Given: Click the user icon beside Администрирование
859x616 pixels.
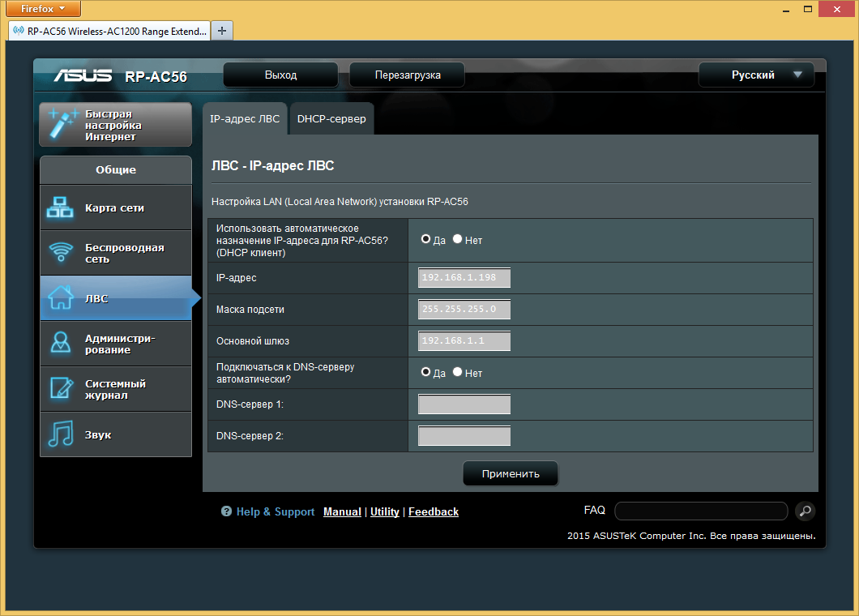Looking at the screenshot, I should point(60,343).
